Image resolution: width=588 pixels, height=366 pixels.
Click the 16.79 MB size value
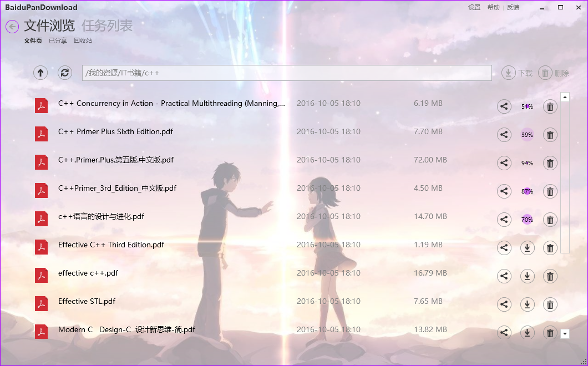click(430, 273)
